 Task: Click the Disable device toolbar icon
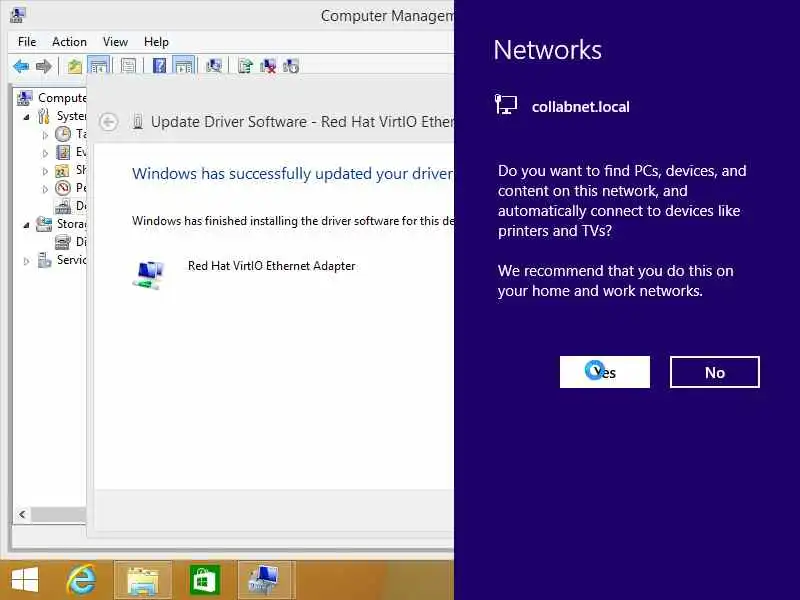coord(291,66)
